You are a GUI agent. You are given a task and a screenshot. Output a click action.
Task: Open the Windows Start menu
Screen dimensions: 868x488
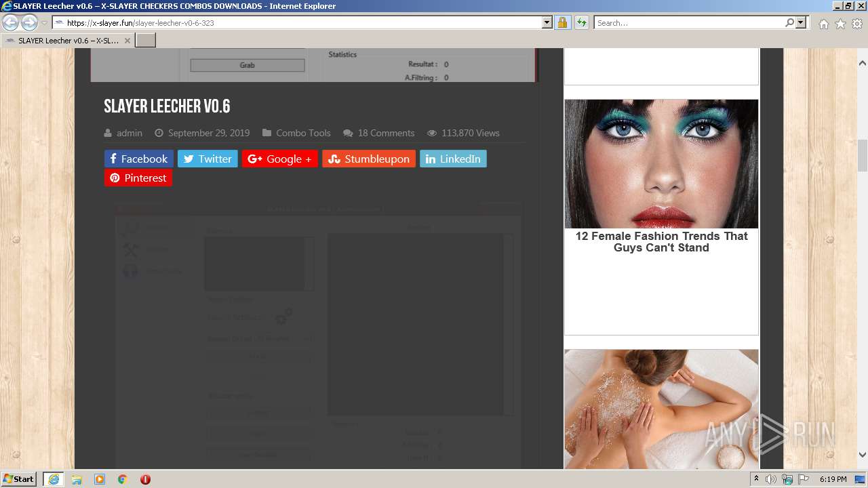19,479
